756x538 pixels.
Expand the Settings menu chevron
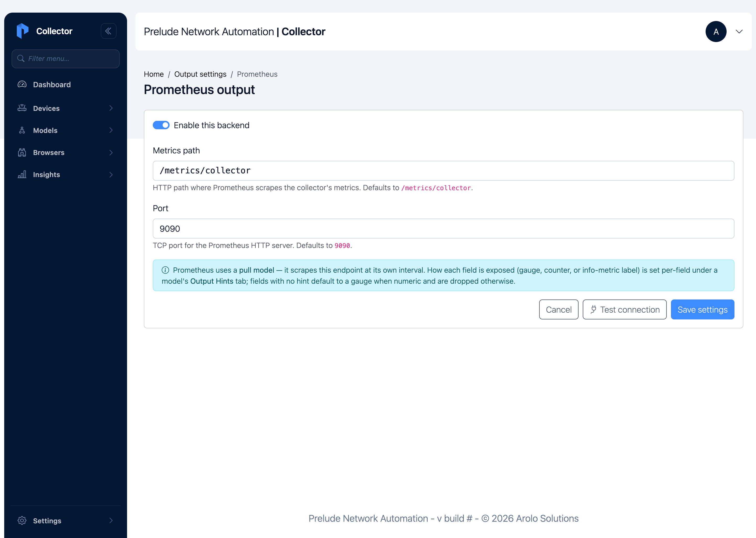click(x=111, y=520)
